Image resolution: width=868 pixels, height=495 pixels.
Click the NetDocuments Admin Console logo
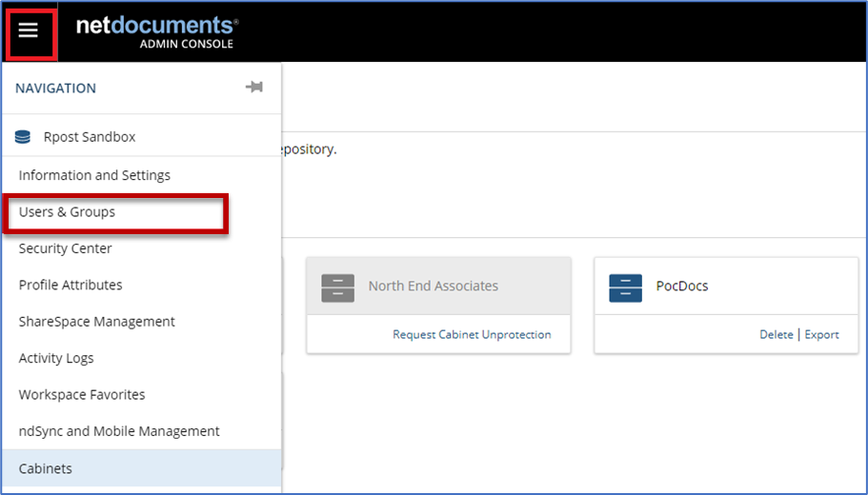(157, 30)
